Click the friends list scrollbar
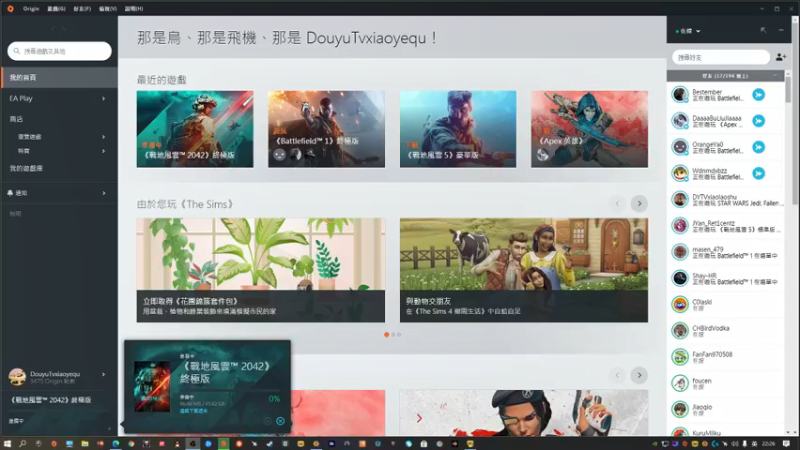The height and width of the screenshot is (450, 800). click(788, 88)
